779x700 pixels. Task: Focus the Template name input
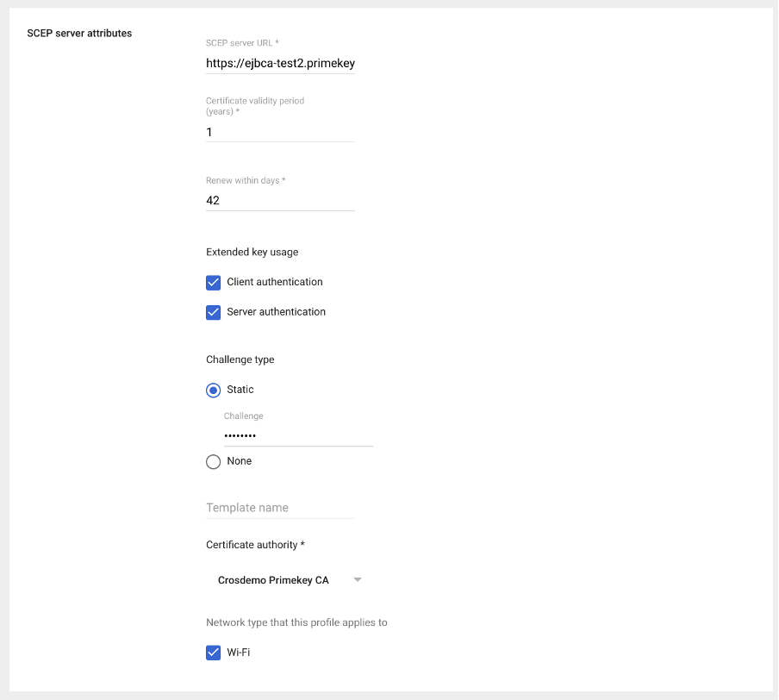coord(280,508)
